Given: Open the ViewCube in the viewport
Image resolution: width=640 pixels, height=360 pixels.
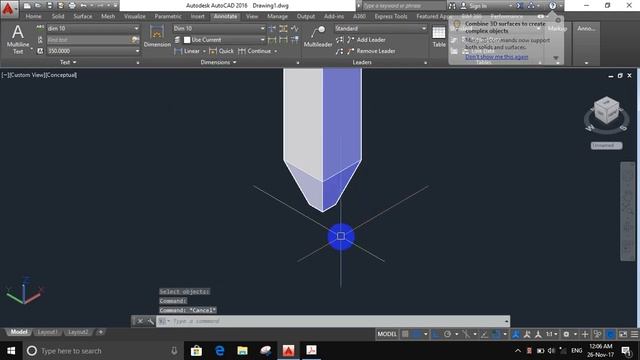Looking at the screenshot, I should [606, 110].
